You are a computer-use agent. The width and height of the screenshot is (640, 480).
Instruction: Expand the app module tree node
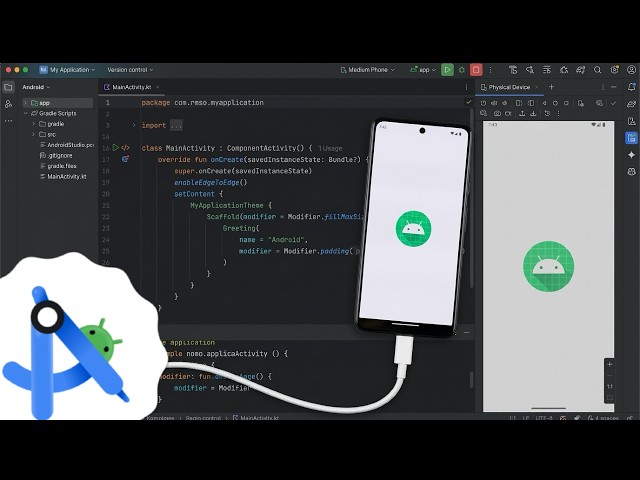coord(26,103)
